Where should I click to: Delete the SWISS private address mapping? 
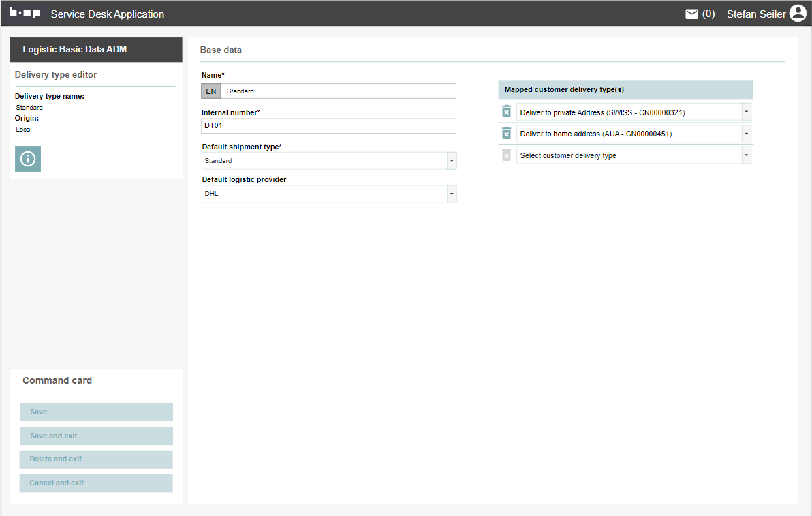click(506, 112)
